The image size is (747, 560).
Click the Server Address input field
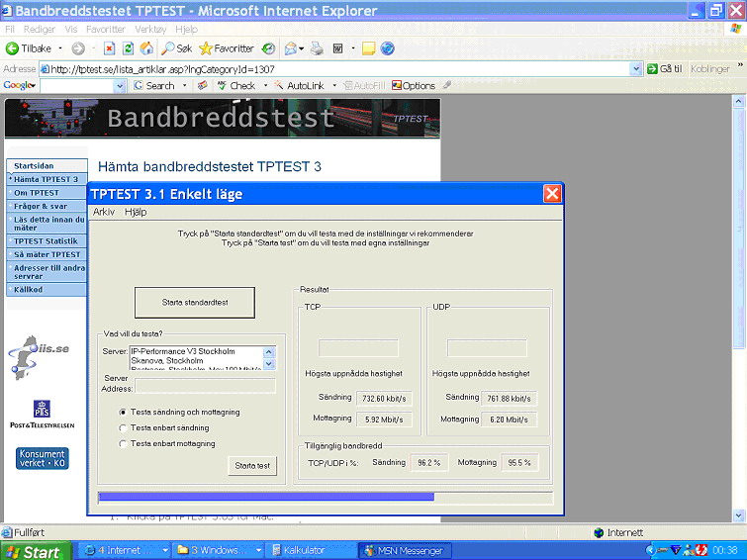coord(205,386)
